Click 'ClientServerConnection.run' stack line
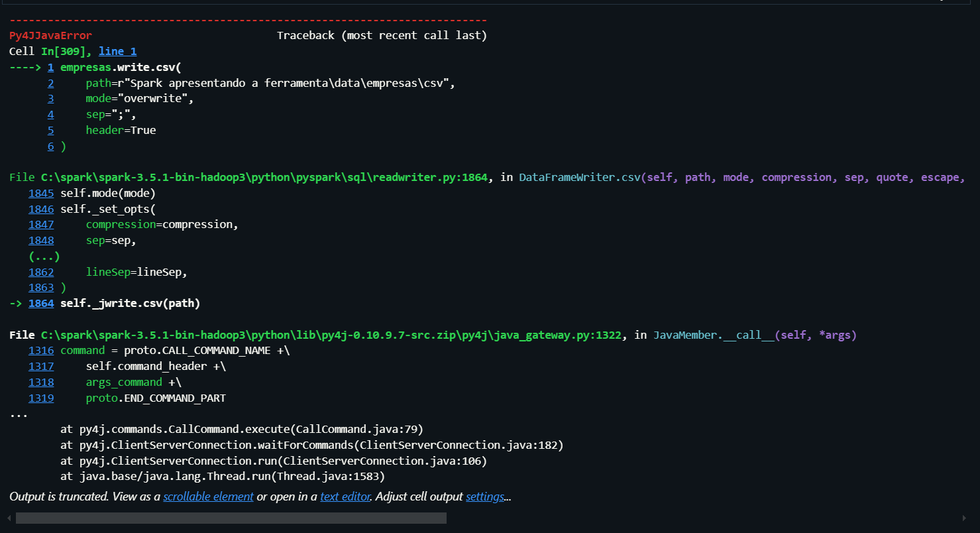The width and height of the screenshot is (980, 533). [x=274, y=461]
